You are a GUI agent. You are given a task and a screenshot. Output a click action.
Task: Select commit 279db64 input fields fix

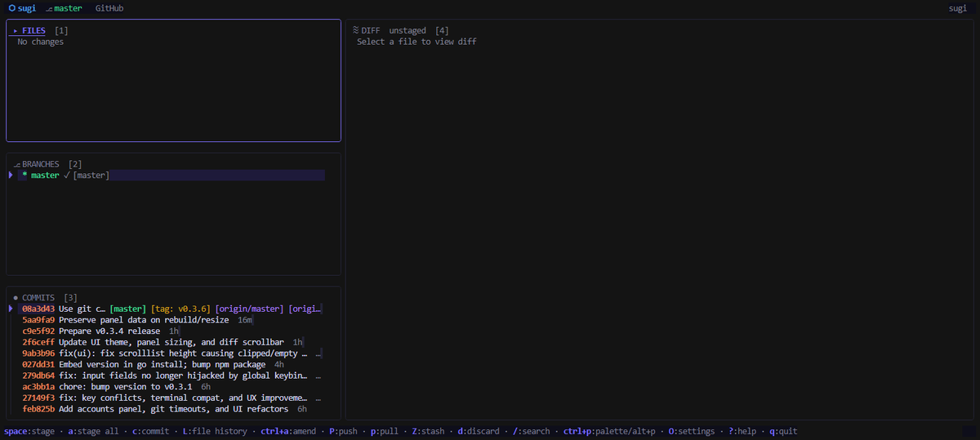[x=170, y=376]
